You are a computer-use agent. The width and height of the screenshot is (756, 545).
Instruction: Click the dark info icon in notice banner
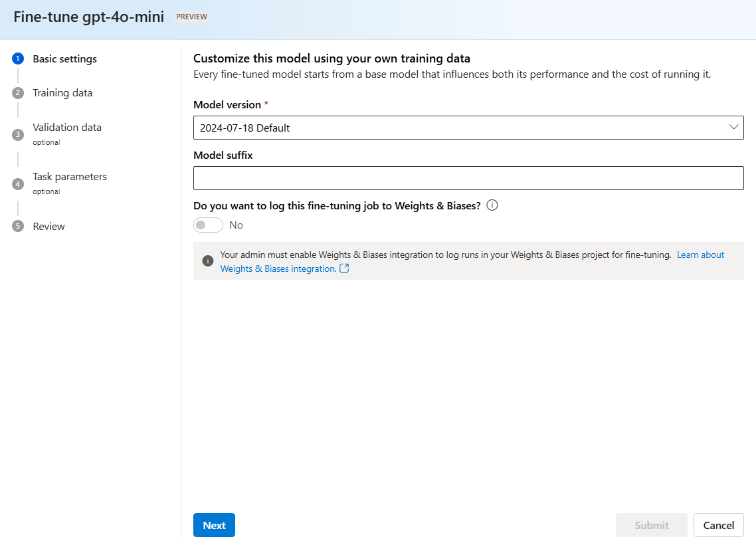point(208,261)
